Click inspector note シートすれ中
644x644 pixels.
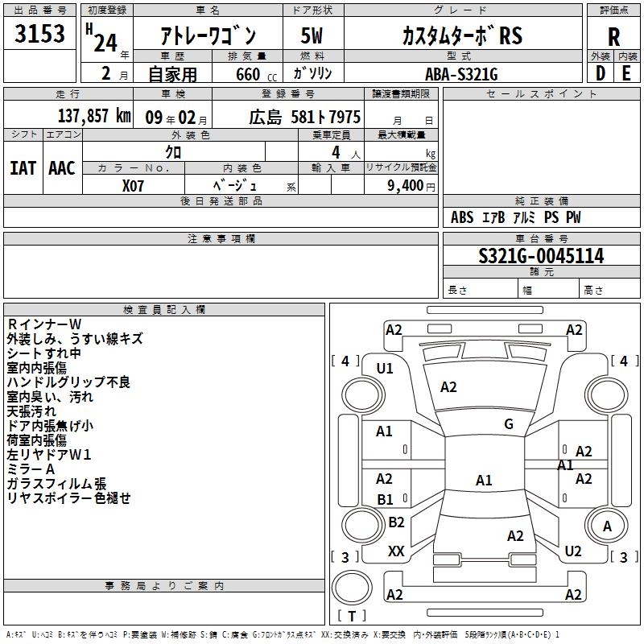click(43, 353)
